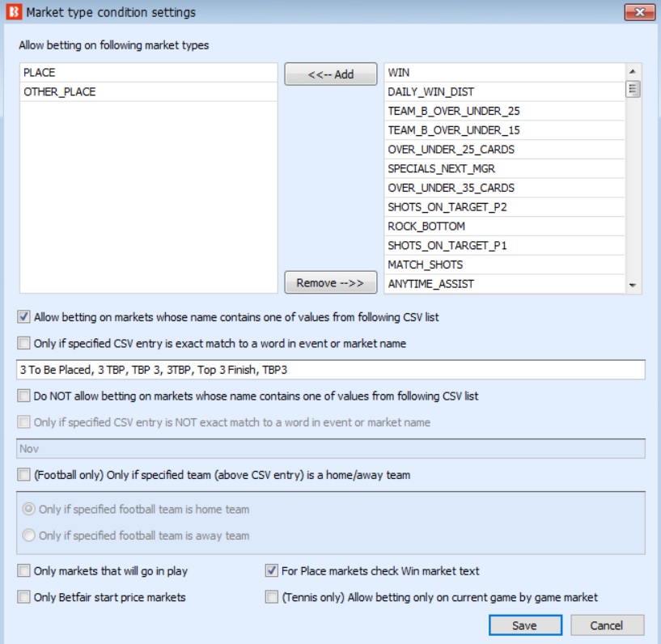Toggle 'CSV entry is NOT exact match' checkbox
This screenshot has height=644, width=661.
coord(23,422)
